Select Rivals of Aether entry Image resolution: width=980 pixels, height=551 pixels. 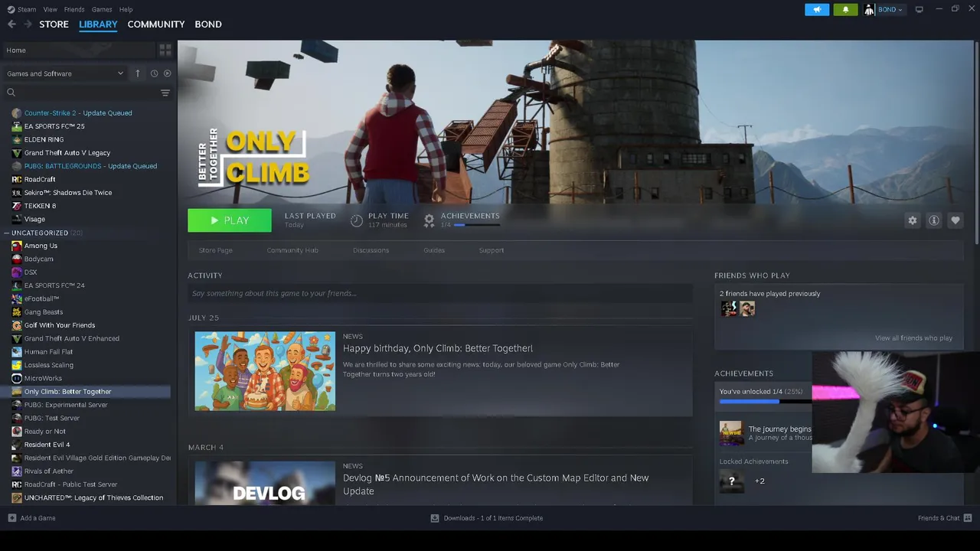(49, 471)
